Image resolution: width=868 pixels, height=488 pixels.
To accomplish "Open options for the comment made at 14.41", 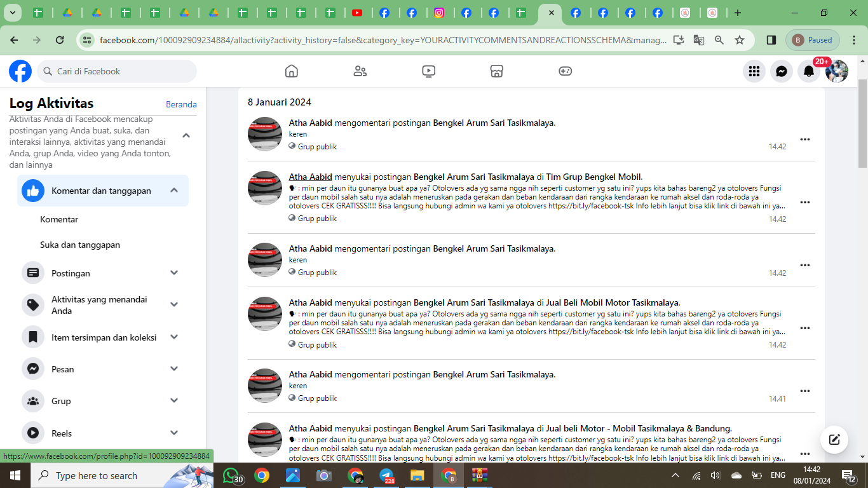I will pos(805,391).
